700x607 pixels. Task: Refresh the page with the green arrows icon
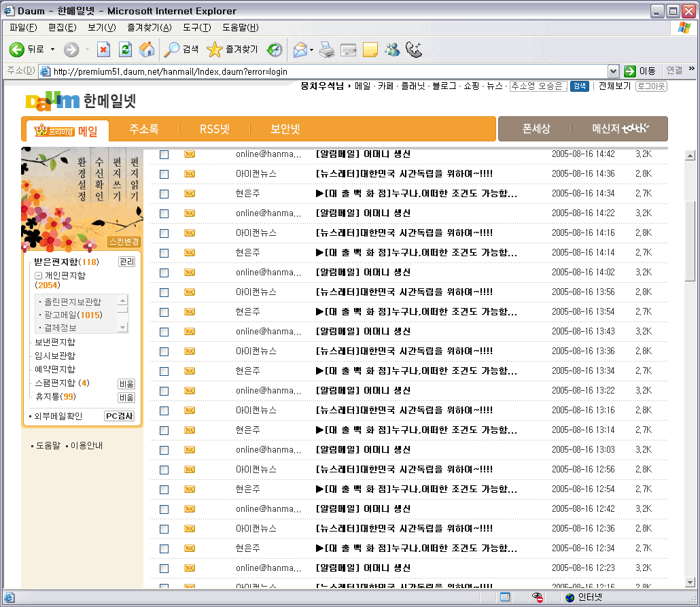pyautogui.click(x=126, y=50)
